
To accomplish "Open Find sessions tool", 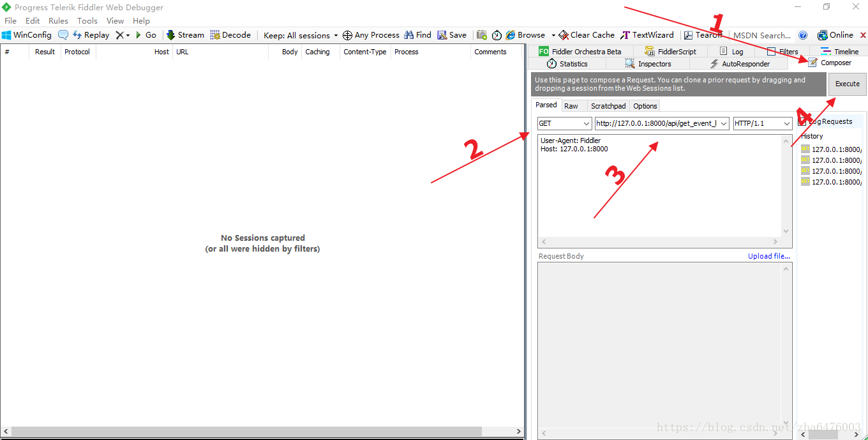I will click(417, 35).
